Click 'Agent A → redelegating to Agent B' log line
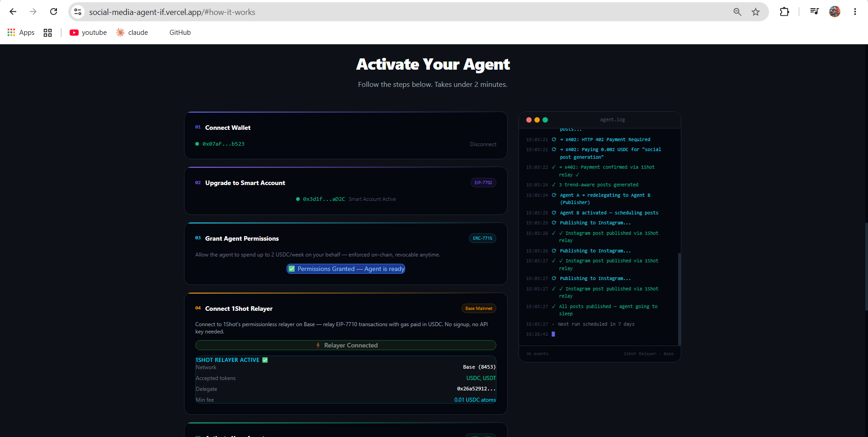The height and width of the screenshot is (437, 868). pyautogui.click(x=605, y=199)
